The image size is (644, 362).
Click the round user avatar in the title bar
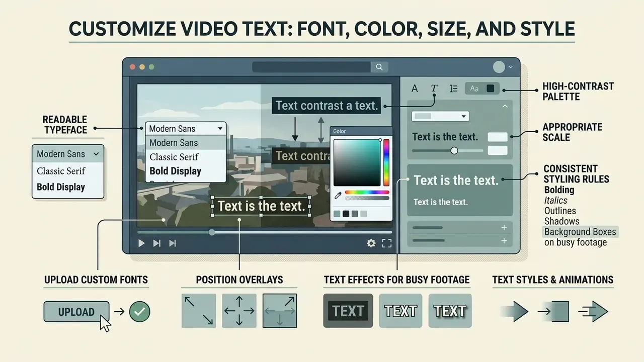(499, 67)
